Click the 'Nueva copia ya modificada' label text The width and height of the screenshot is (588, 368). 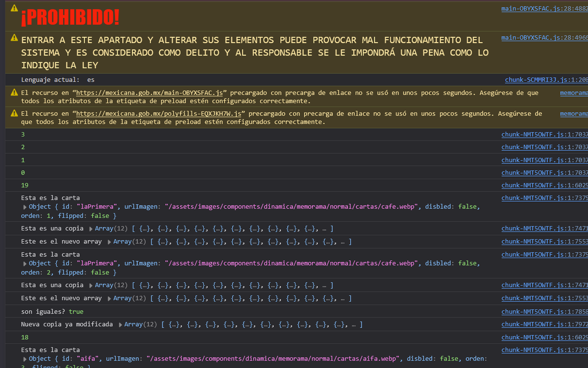coord(67,324)
